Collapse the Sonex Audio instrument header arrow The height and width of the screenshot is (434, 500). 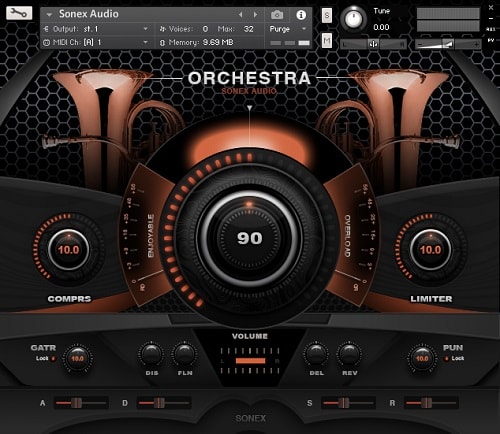coord(49,15)
